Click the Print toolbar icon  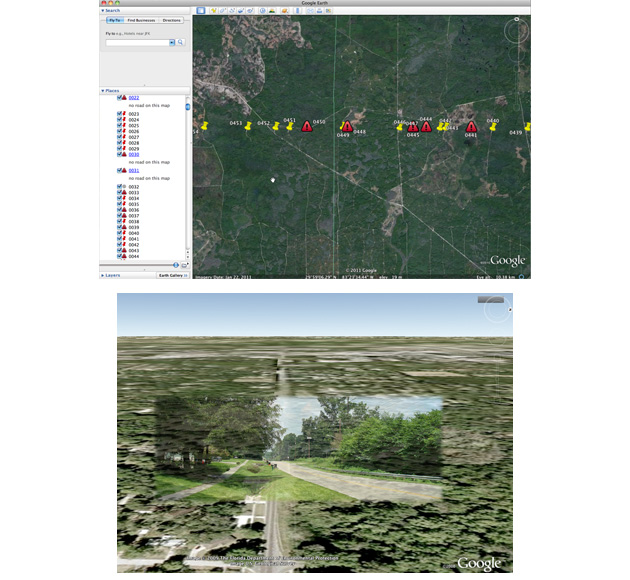(x=319, y=10)
